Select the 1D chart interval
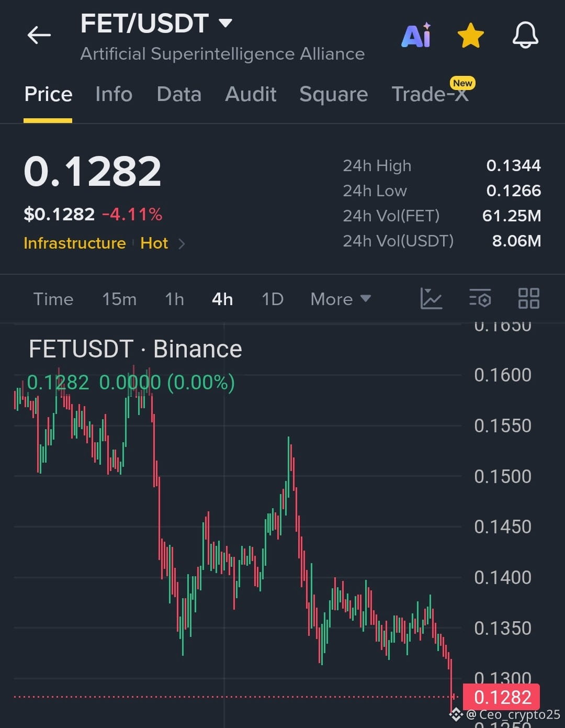The height and width of the screenshot is (728, 565). 273,299
